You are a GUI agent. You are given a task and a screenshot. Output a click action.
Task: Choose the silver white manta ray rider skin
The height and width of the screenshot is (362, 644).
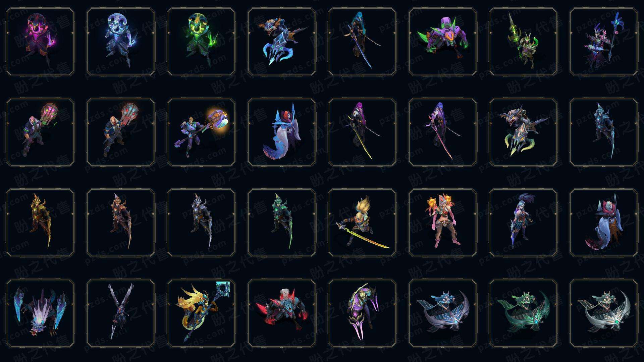[604, 313]
